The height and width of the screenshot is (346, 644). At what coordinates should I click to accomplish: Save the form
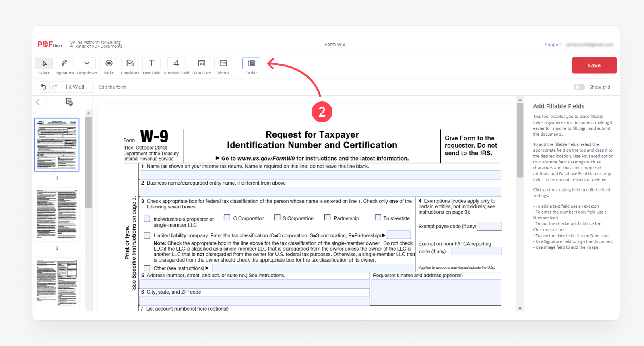[594, 65]
